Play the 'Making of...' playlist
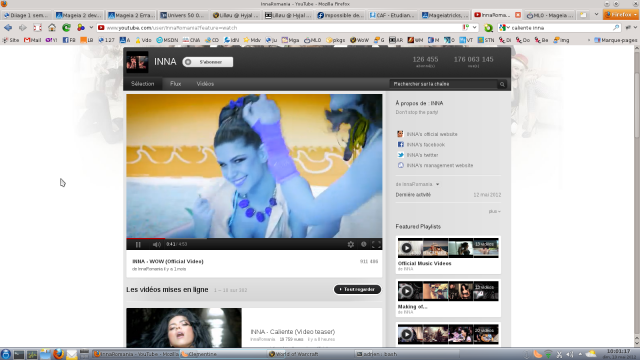640x360 pixels. click(x=406, y=291)
